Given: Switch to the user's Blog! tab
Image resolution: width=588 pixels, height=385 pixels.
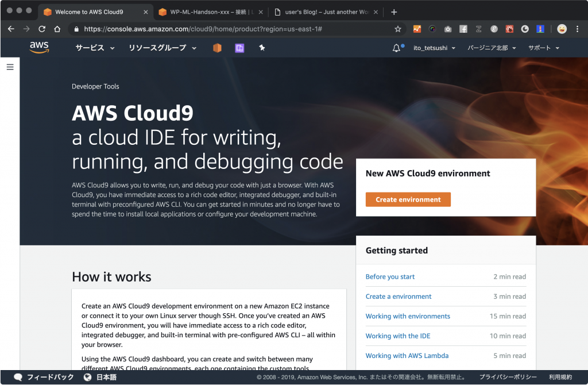Looking at the screenshot, I should click(326, 12).
